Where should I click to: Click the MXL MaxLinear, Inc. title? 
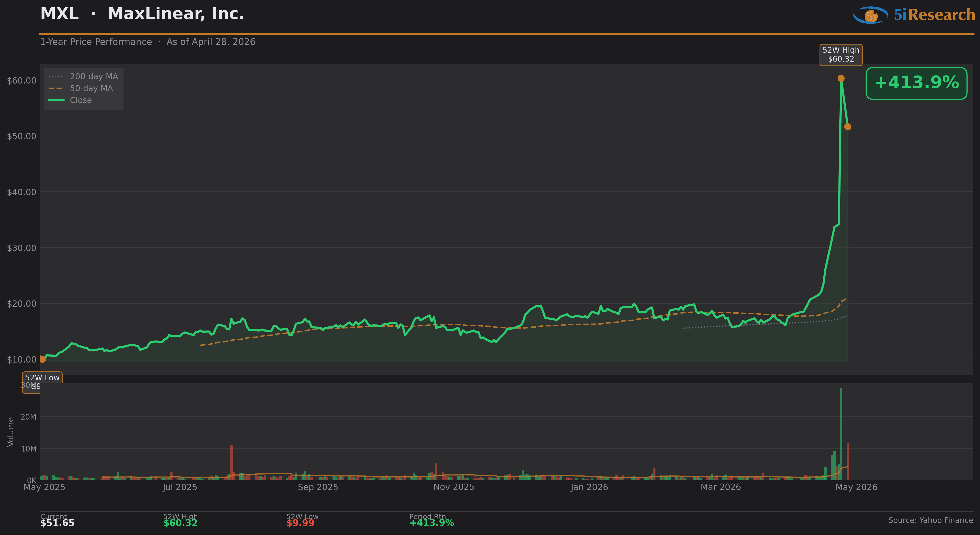click(x=142, y=14)
